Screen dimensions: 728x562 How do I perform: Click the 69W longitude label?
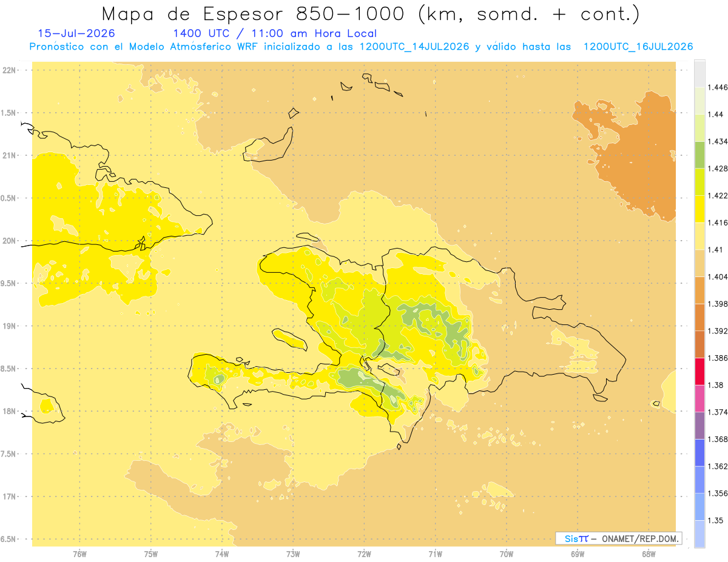tap(578, 554)
